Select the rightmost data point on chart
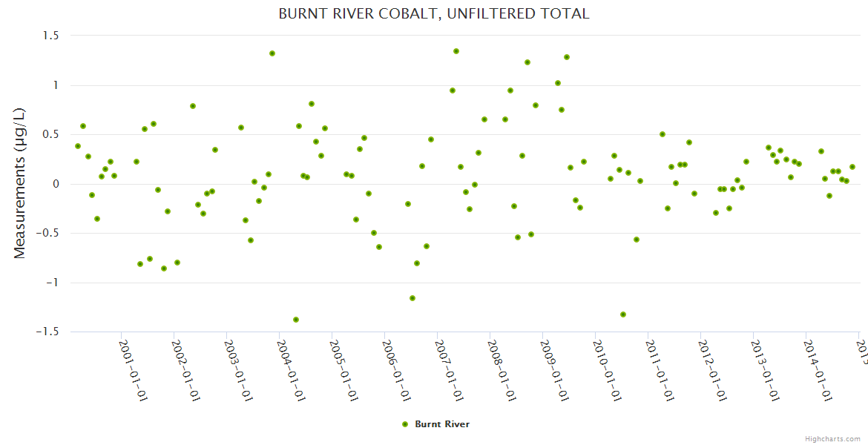This screenshot has height=445, width=868. click(x=852, y=167)
